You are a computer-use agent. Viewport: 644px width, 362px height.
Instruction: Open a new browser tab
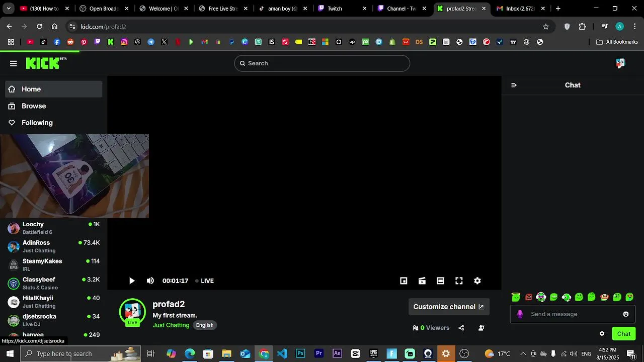point(558,9)
